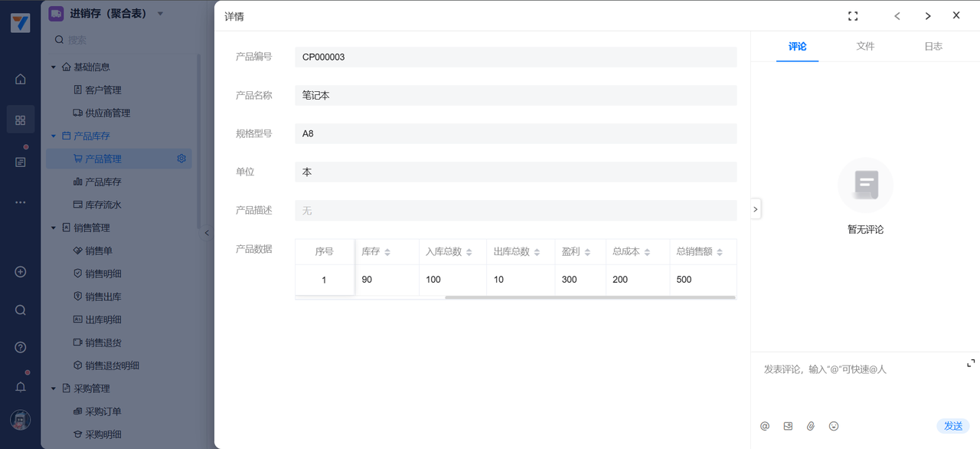Go to the previous record arrow
This screenshot has width=980, height=449.
[897, 16]
